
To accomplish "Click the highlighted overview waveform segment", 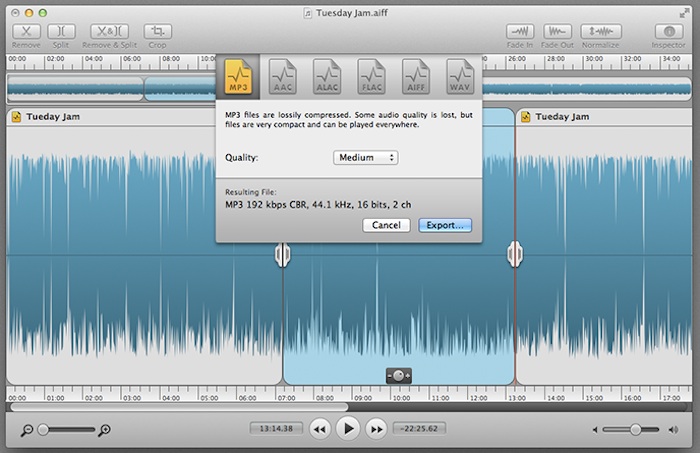I will (x=180, y=88).
